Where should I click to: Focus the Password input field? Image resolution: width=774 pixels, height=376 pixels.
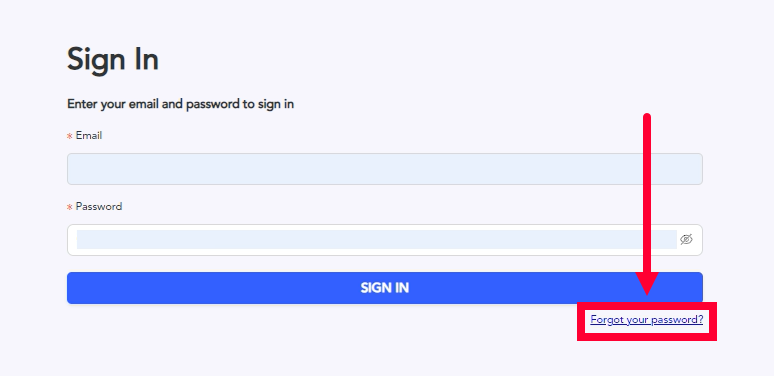377,240
